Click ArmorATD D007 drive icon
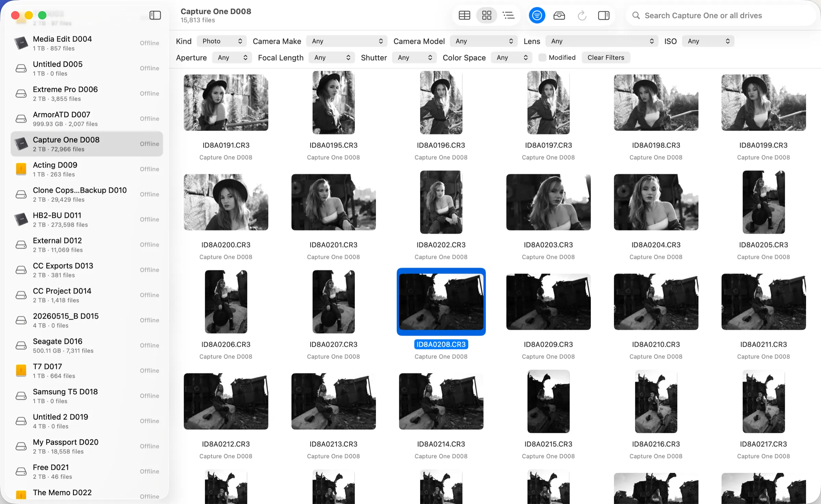The image size is (821, 504). pos(21,119)
